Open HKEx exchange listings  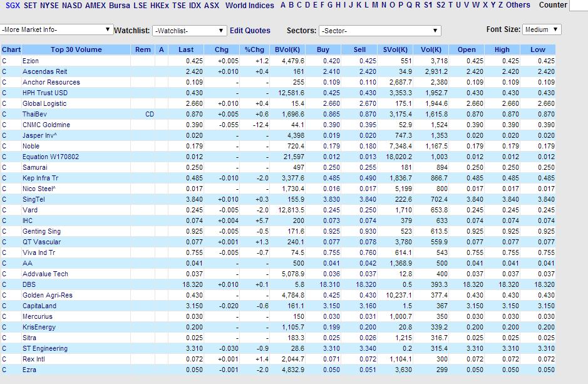click(160, 5)
